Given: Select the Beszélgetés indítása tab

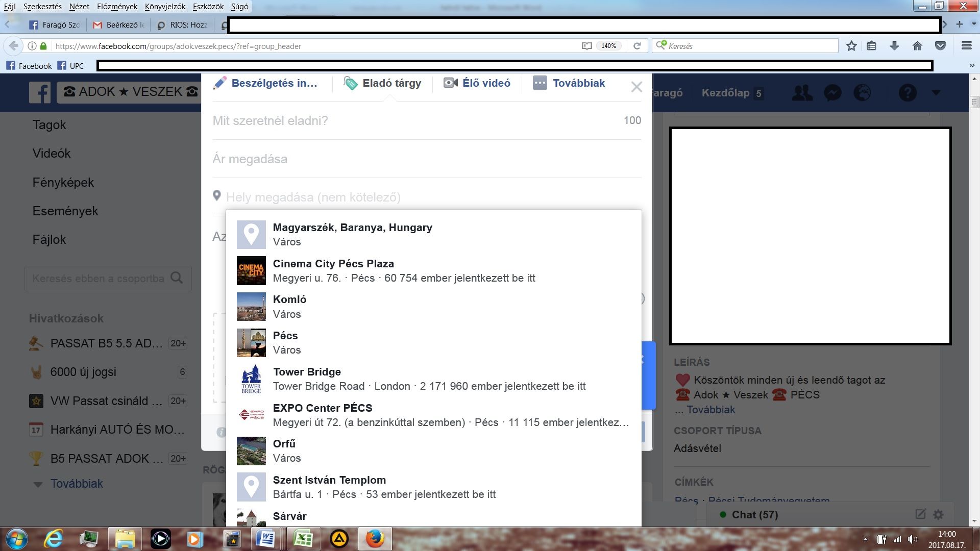Looking at the screenshot, I should [x=265, y=83].
